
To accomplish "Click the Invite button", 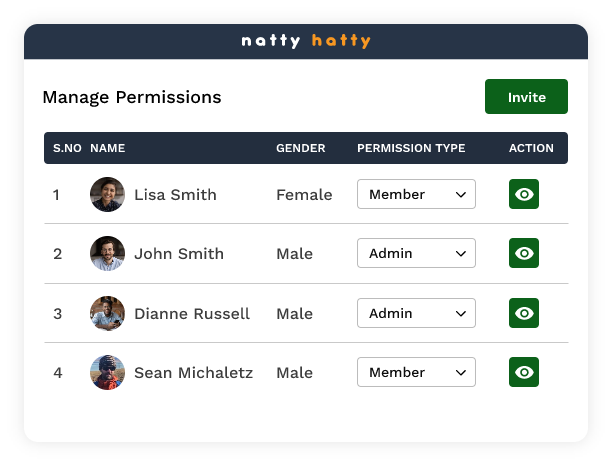I will click(526, 97).
